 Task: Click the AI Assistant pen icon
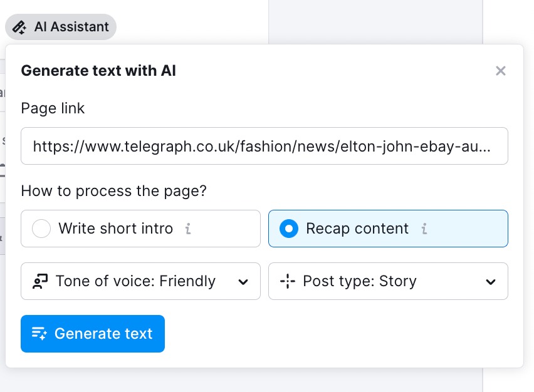pyautogui.click(x=21, y=26)
